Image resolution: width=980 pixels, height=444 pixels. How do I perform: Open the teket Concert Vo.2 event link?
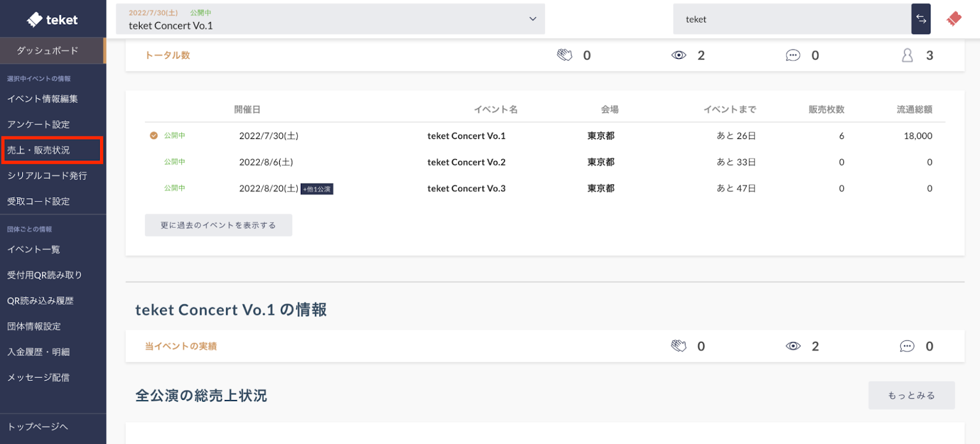click(466, 162)
